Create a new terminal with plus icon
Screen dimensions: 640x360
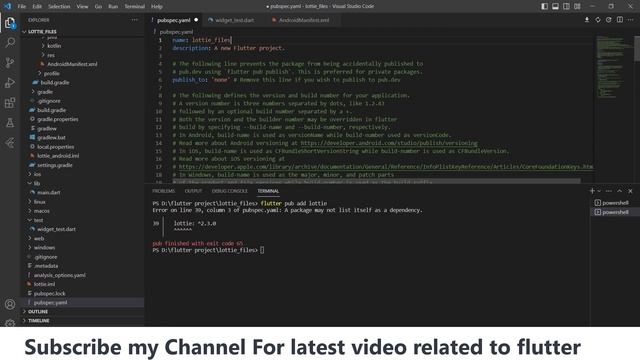pos(592,191)
